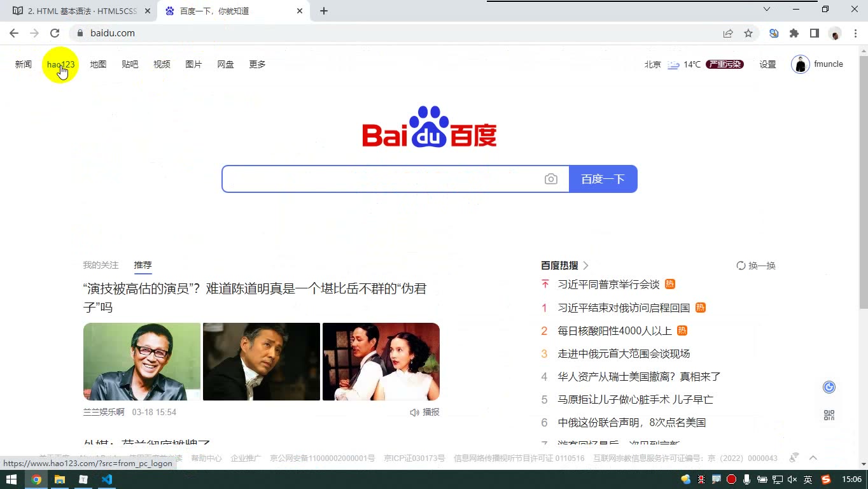868x489 pixels.
Task: Collapse the footer with the up chevron
Action: click(x=813, y=458)
